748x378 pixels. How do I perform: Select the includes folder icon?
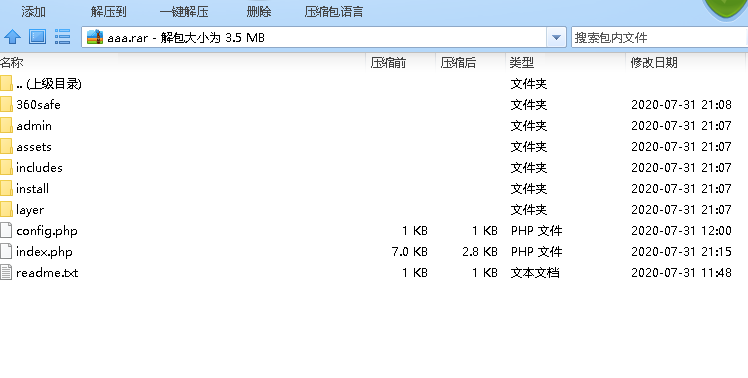6,168
